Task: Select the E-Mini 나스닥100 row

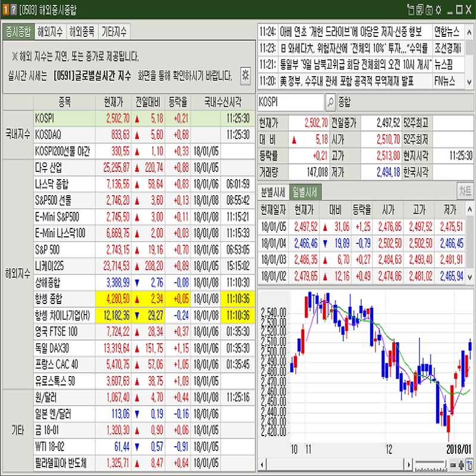Action: click(x=144, y=233)
